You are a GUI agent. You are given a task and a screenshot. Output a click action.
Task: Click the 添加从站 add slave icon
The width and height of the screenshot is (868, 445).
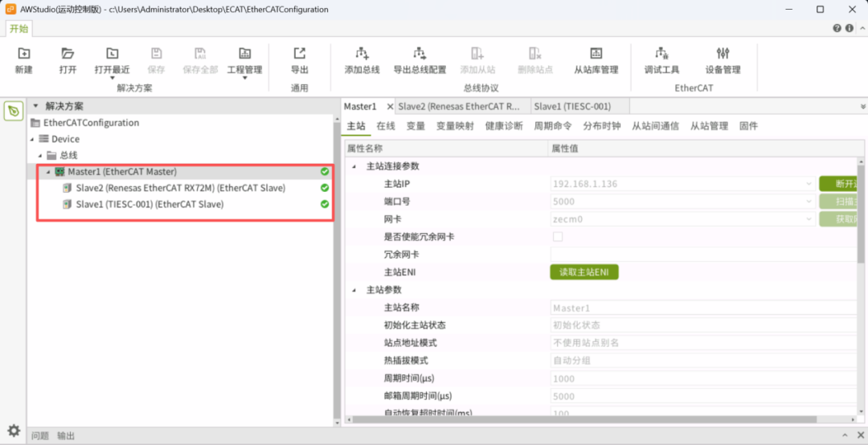(x=477, y=53)
